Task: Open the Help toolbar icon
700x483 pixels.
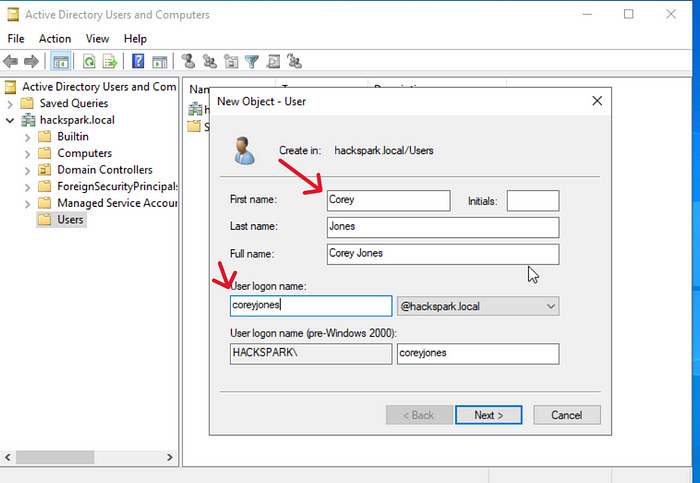Action: coord(138,61)
